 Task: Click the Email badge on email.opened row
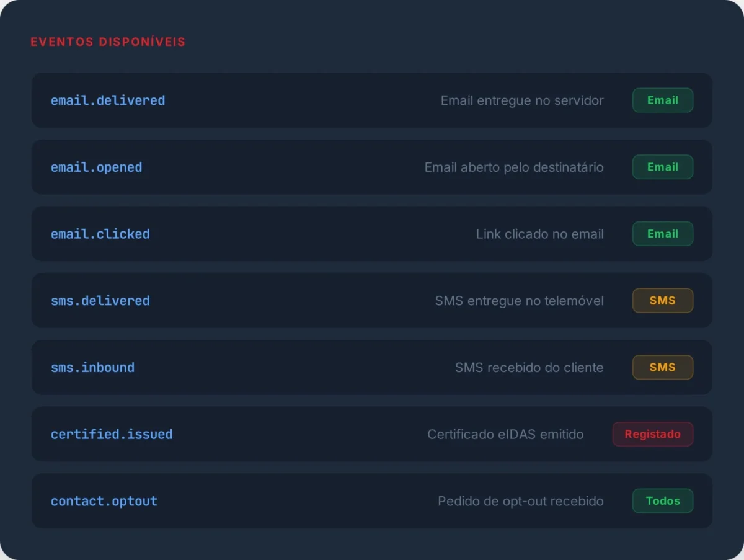click(662, 167)
